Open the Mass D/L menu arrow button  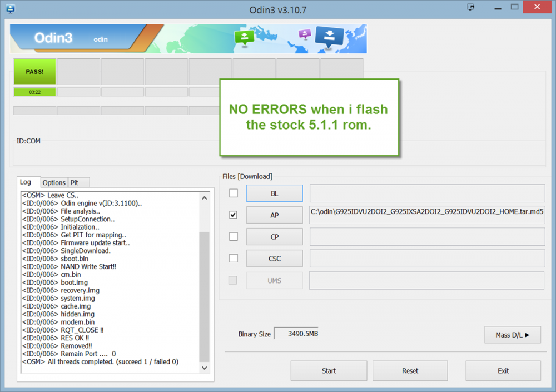coord(512,335)
